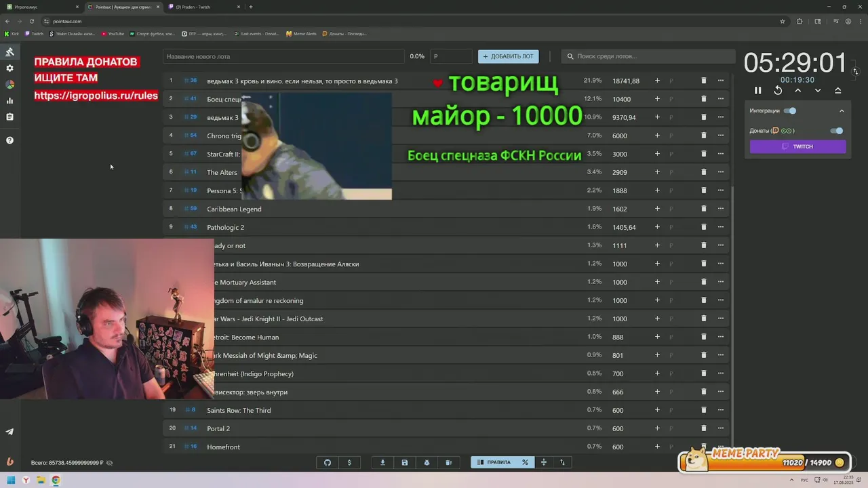Click the dollar sign icon in bottom toolbar
The width and height of the screenshot is (868, 488).
349,462
